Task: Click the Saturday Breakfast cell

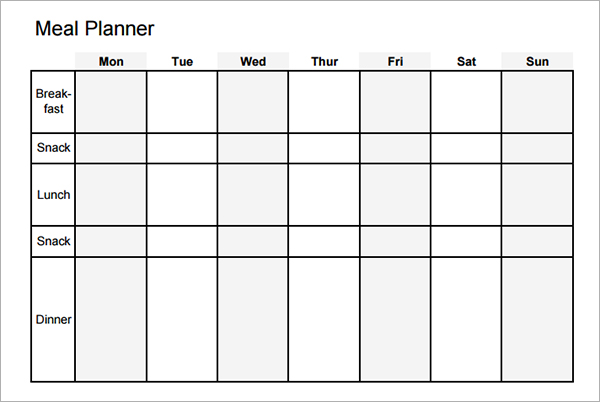Action: [x=466, y=102]
